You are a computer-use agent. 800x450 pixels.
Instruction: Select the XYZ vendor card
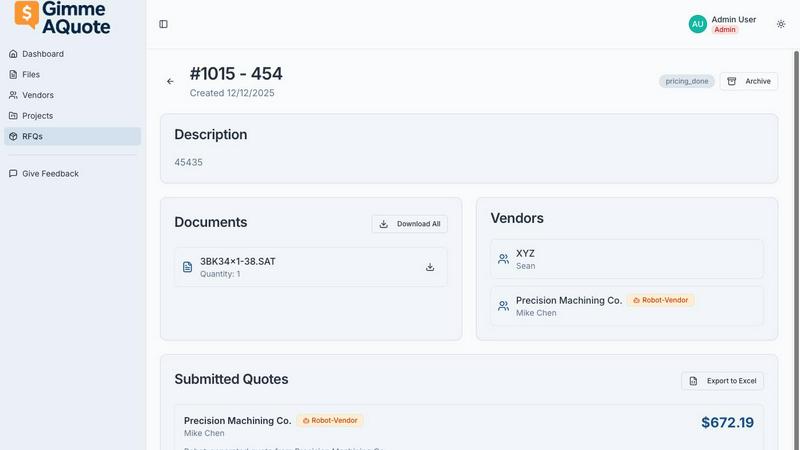[627, 259]
